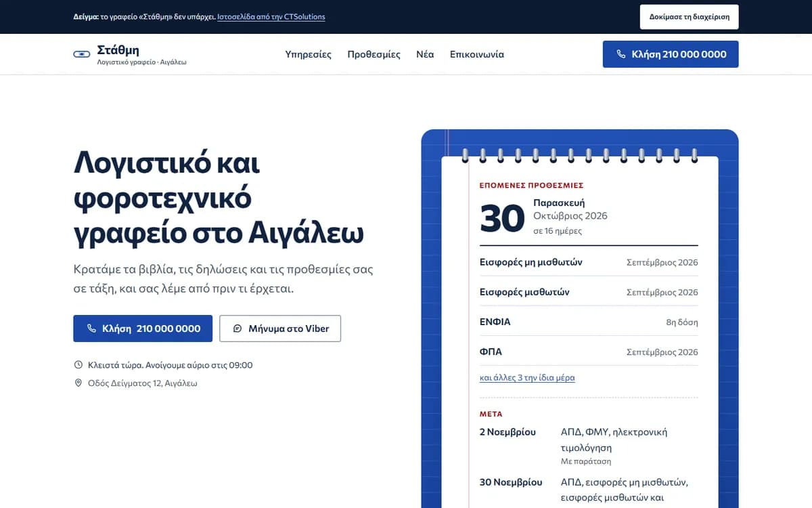812x508 pixels.
Task: Open link και άλλες 3 την ίδια μέρα
Action: click(x=527, y=378)
